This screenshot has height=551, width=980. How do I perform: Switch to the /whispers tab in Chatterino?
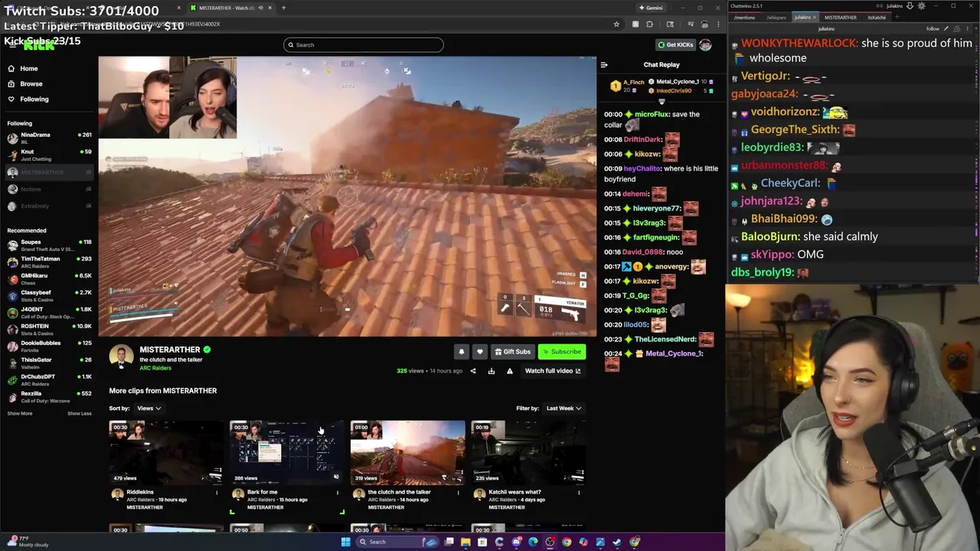[776, 17]
